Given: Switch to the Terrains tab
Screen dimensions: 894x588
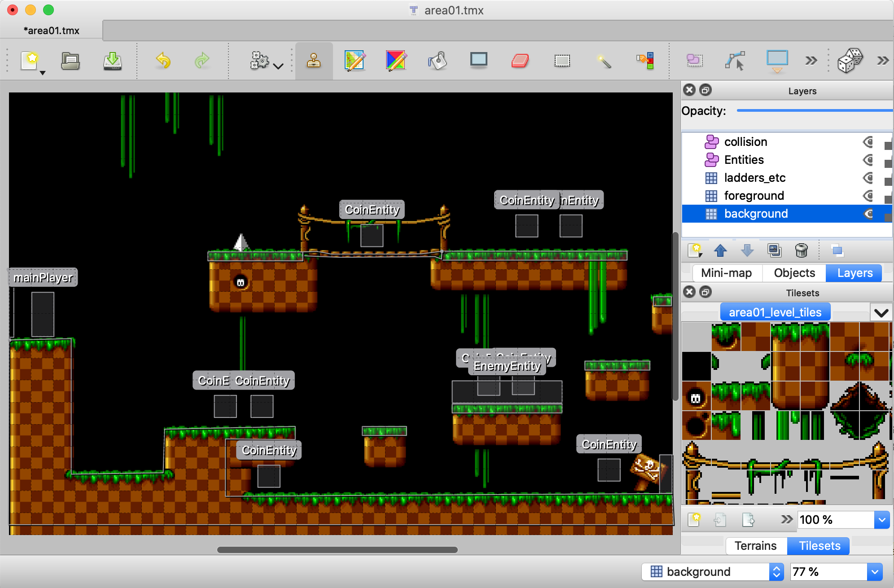Looking at the screenshot, I should pyautogui.click(x=755, y=546).
